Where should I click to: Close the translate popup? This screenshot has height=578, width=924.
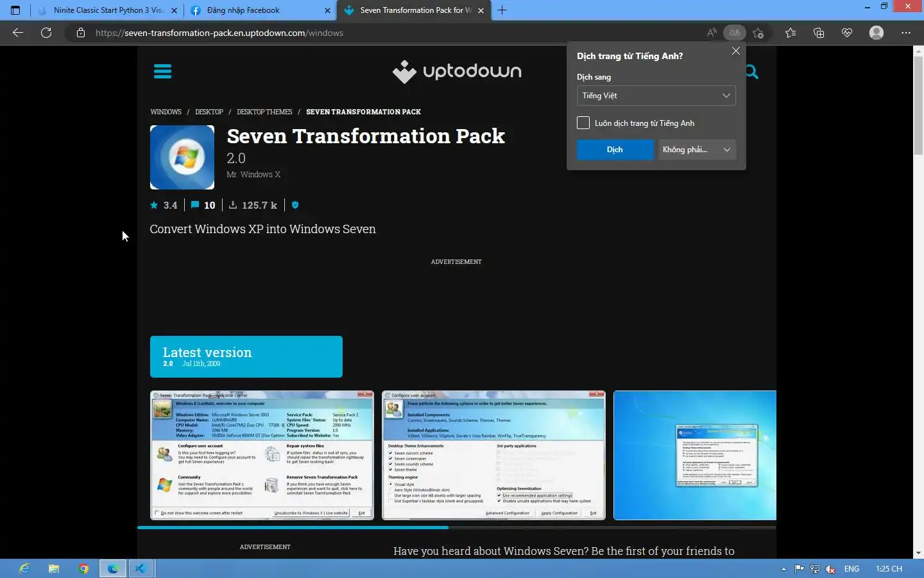[x=736, y=51]
